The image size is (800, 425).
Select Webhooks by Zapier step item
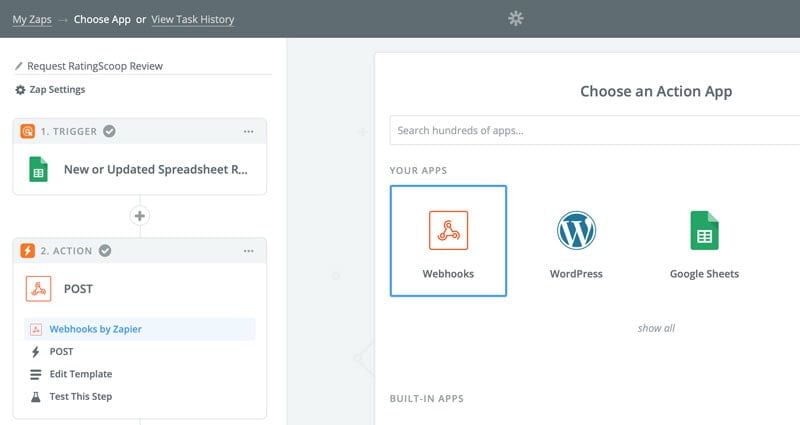pyautogui.click(x=140, y=329)
